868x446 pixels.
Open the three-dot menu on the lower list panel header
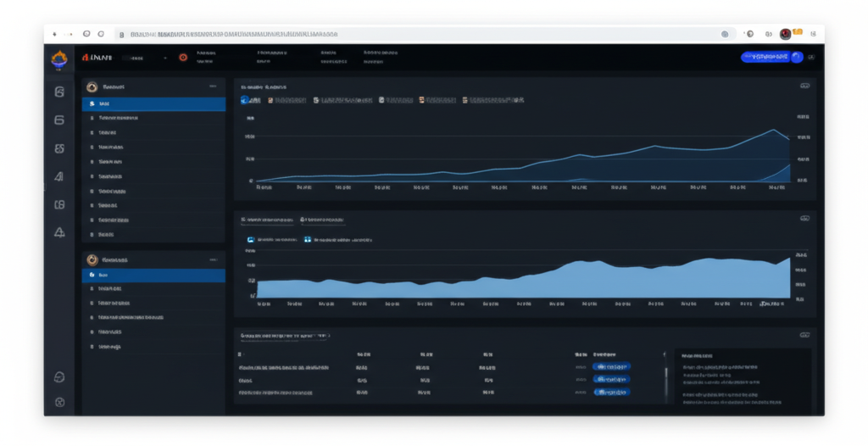coord(212,259)
